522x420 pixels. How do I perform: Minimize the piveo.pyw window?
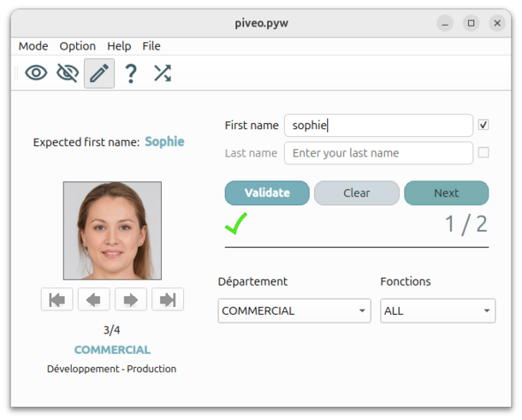(445, 23)
